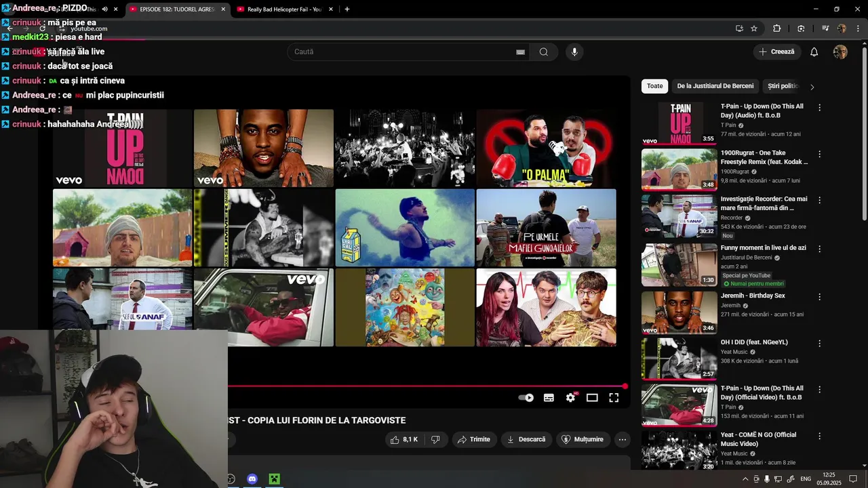Dislike the video

tap(435, 439)
